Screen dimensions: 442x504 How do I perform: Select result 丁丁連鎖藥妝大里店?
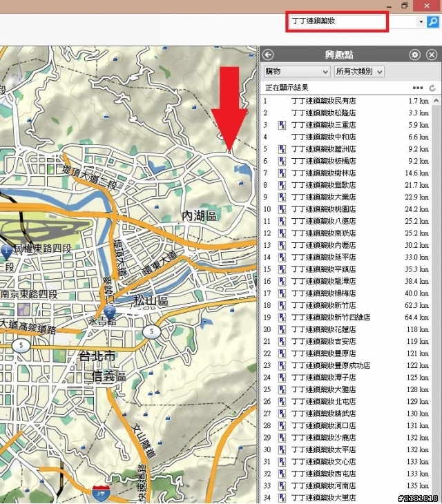pos(345,498)
